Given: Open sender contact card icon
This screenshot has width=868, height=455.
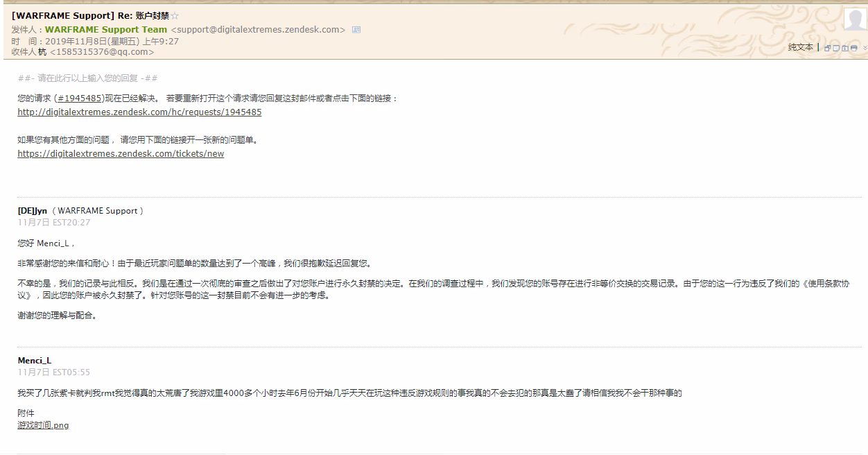Looking at the screenshot, I should coord(356,30).
